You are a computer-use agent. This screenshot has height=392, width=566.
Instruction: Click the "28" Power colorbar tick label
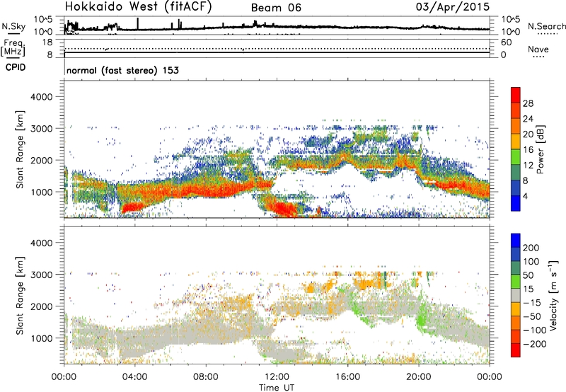pos(528,103)
